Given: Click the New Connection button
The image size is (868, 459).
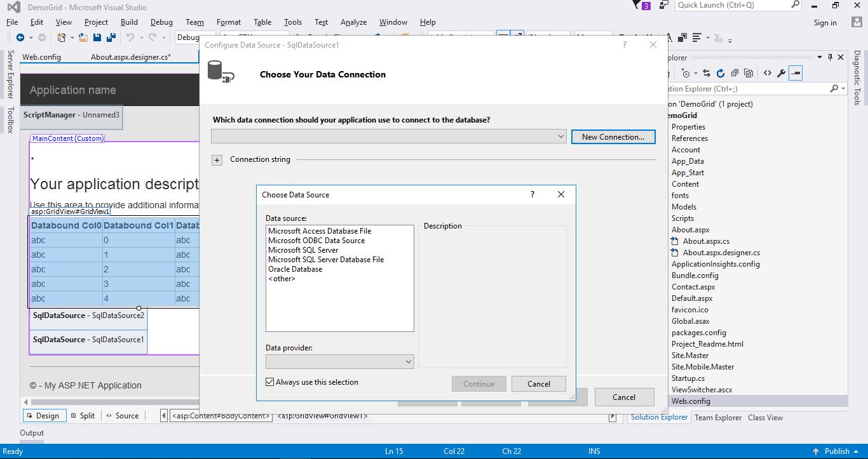Looking at the screenshot, I should (x=613, y=136).
